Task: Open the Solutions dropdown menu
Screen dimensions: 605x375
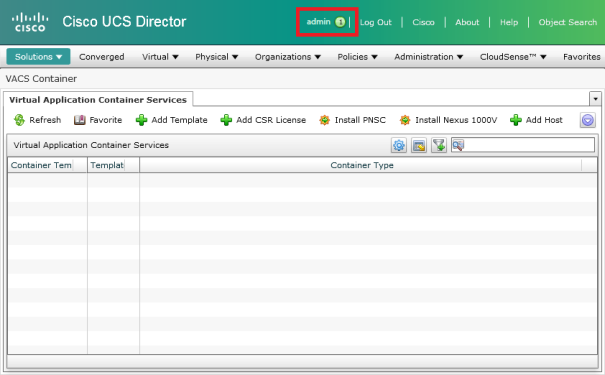Action: [38, 57]
